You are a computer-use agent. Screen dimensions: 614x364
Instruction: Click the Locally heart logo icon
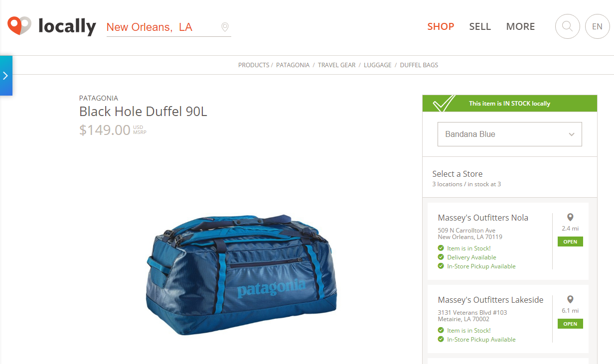19,26
